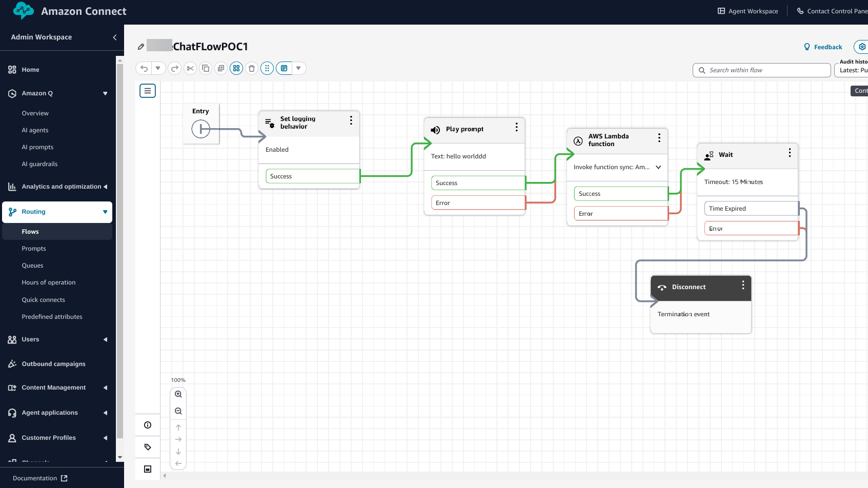Click the scissors cut icon in toolbar
868x488 pixels.
190,68
